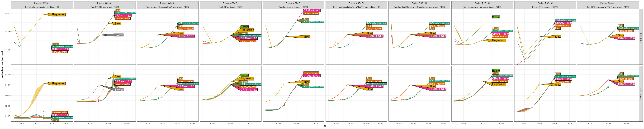Click gray 'Slower' label in DT[,.SD] kilobytes panel
Image resolution: width=644 pixels, height=129 pixels.
click(119, 35)
